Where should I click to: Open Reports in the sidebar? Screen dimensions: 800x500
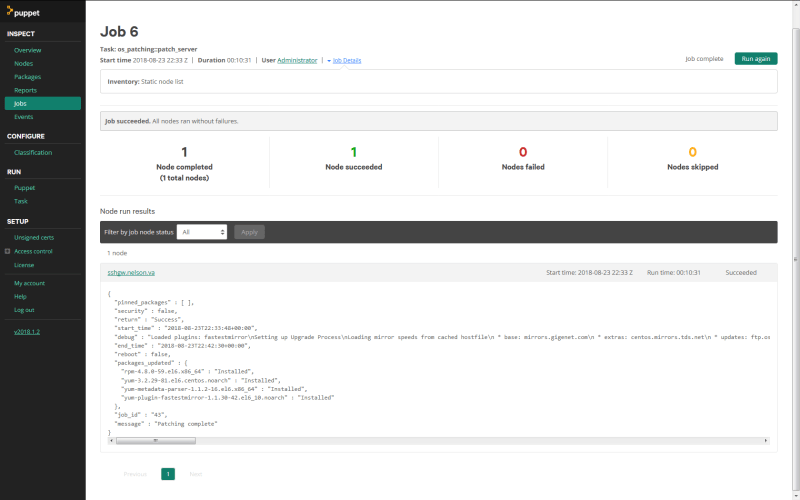click(26, 90)
